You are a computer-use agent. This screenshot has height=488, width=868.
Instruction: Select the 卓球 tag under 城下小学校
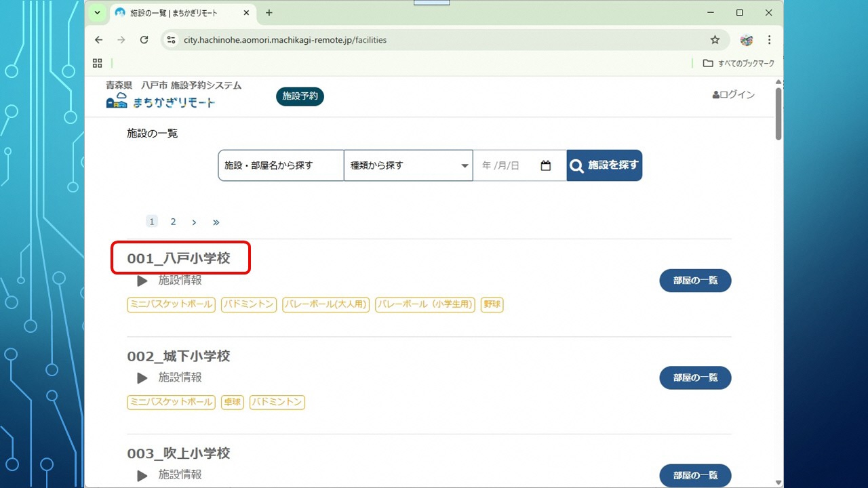tap(232, 402)
